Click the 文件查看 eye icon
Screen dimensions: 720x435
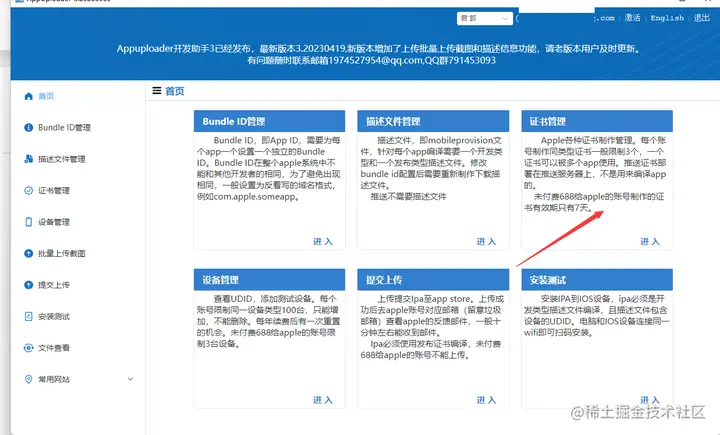28,348
